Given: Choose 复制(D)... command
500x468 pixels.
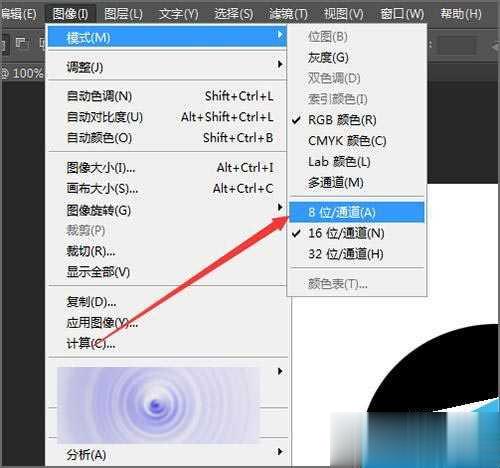Looking at the screenshot, I should [x=167, y=302].
